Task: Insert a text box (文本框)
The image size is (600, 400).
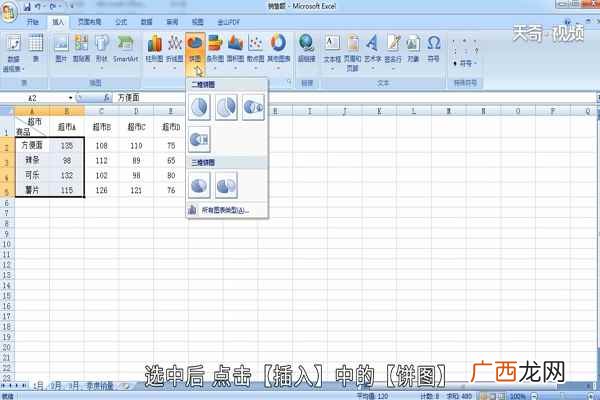Action: tap(332, 52)
